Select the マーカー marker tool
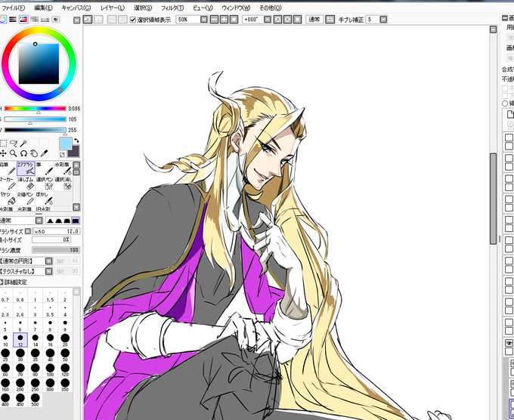This screenshot has height=420, width=514. (x=8, y=184)
